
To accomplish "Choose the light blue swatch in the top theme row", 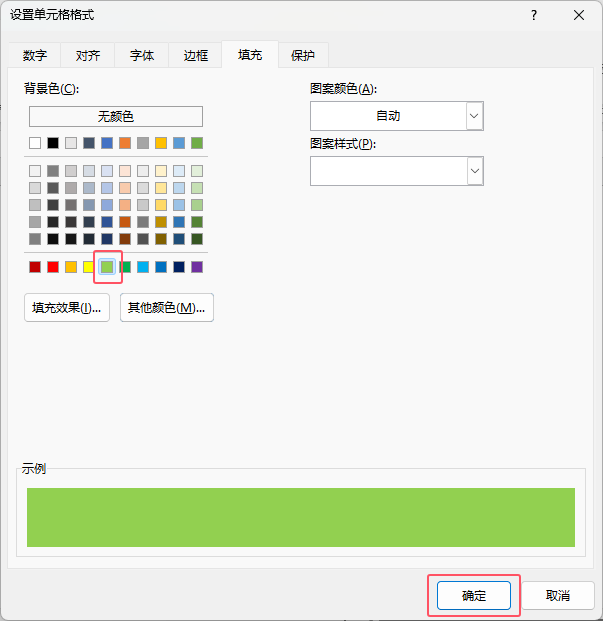I will point(179,143).
